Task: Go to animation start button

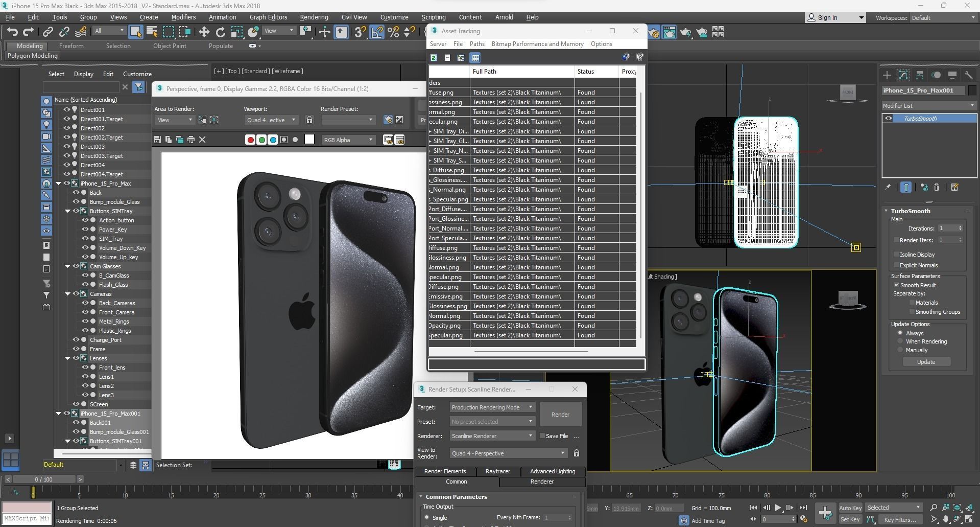Action: (753, 508)
